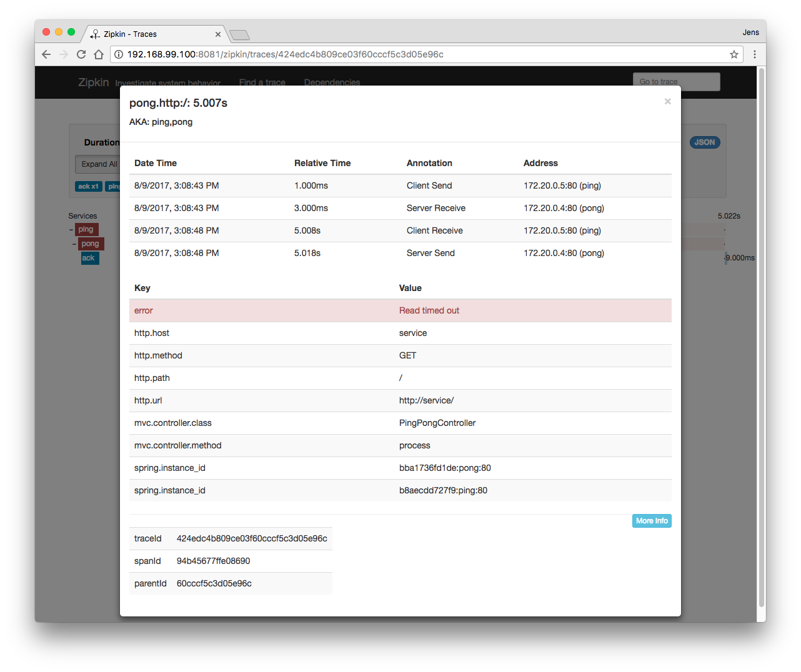Click the 'bba1736fd1de:pong:80' value
Image resolution: width=801 pixels, height=672 pixels.
(x=445, y=468)
